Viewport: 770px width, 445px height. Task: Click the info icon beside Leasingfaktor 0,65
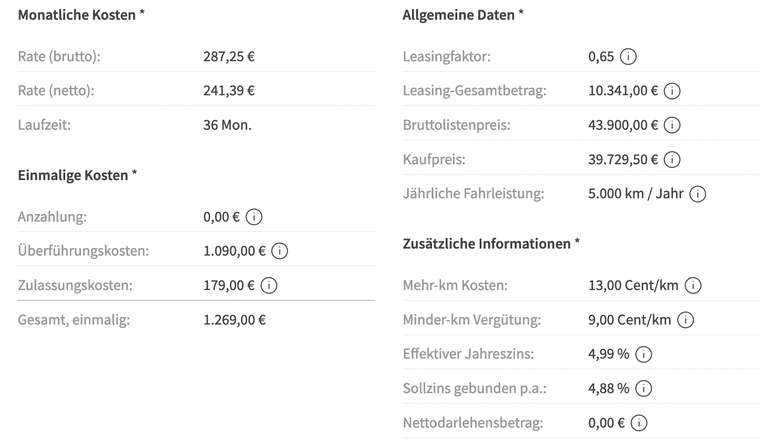click(628, 56)
